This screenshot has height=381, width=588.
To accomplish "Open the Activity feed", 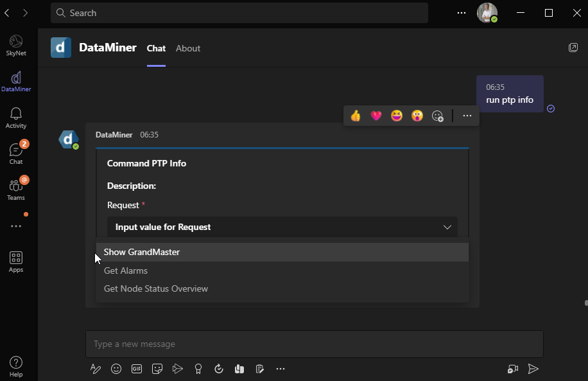I will (16, 118).
